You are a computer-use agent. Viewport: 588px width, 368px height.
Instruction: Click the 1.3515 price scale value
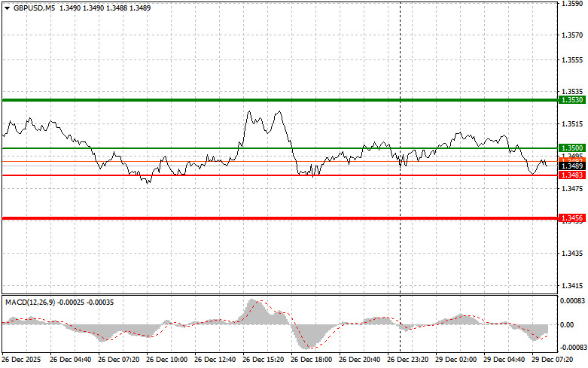tap(572, 124)
